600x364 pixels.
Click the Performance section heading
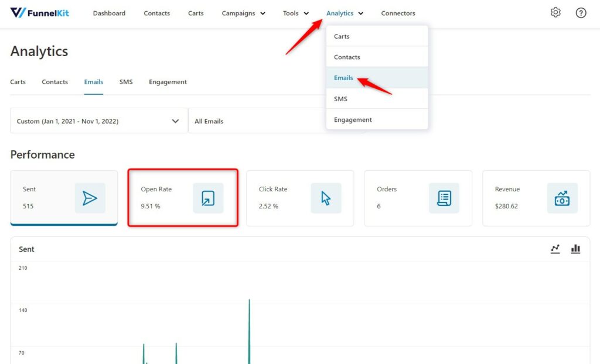(x=42, y=154)
